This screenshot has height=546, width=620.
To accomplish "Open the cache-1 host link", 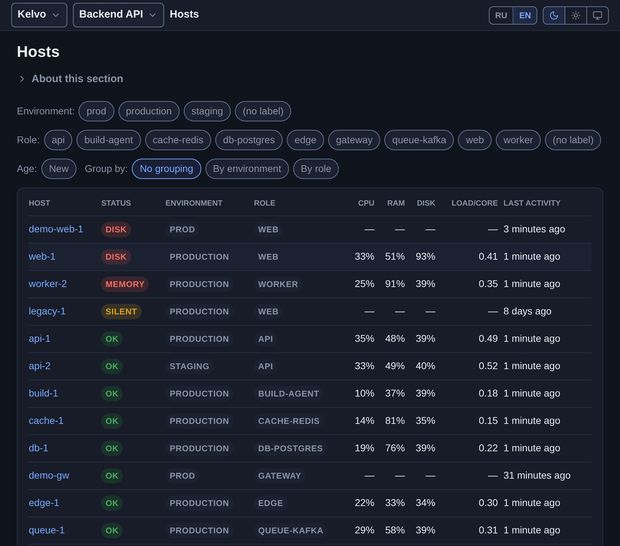I will 46,421.
